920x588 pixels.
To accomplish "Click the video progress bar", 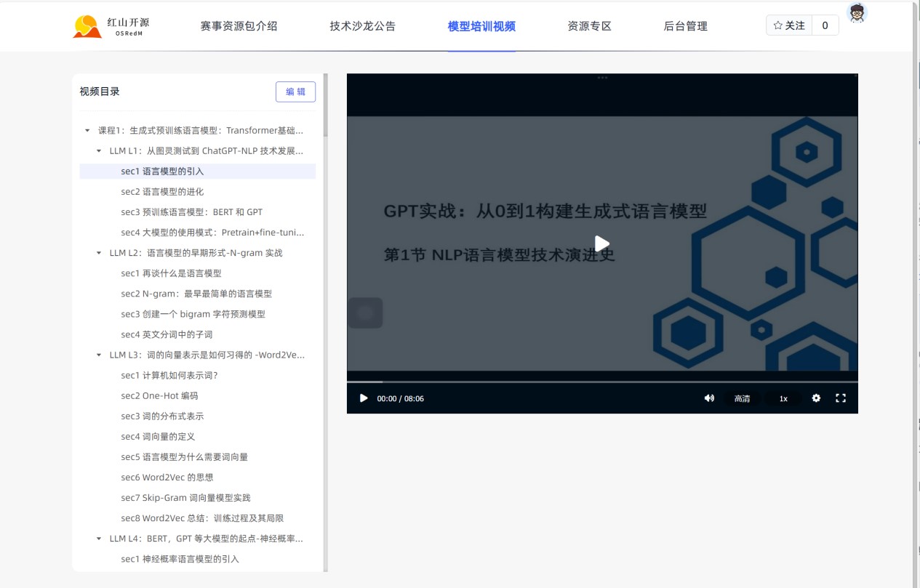I will 602,382.
